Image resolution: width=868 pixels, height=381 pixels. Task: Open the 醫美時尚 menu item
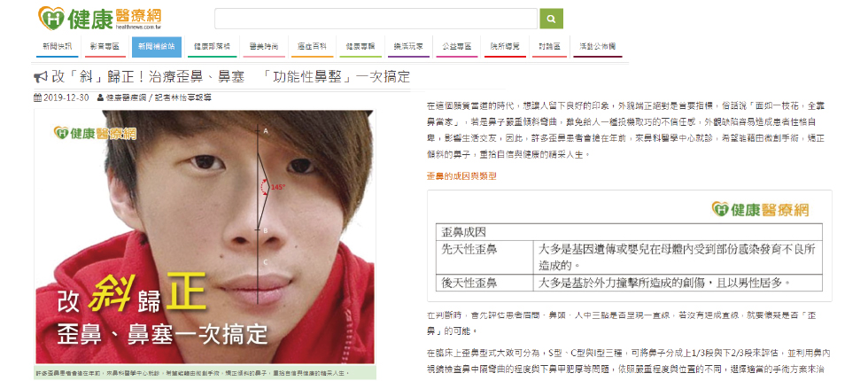click(264, 46)
